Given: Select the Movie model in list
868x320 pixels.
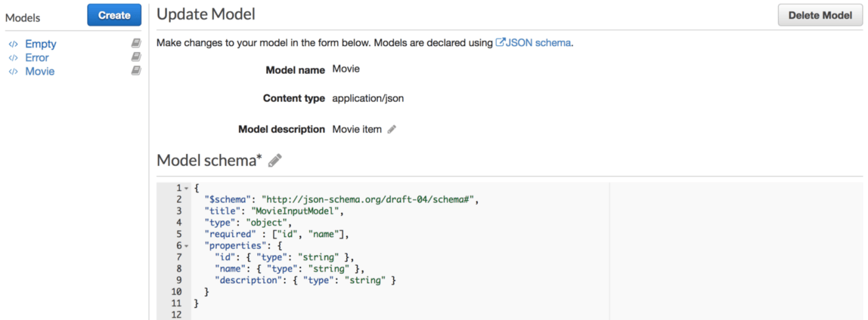Looking at the screenshot, I should click(x=39, y=72).
